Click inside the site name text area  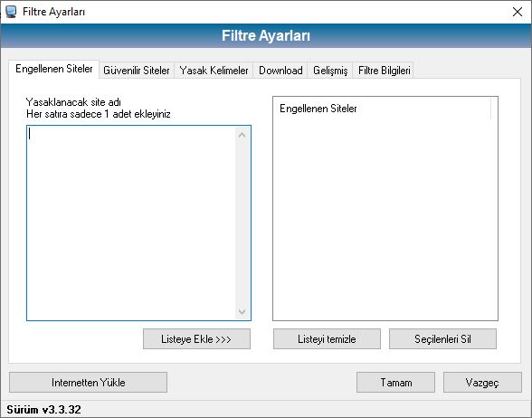coord(131,223)
